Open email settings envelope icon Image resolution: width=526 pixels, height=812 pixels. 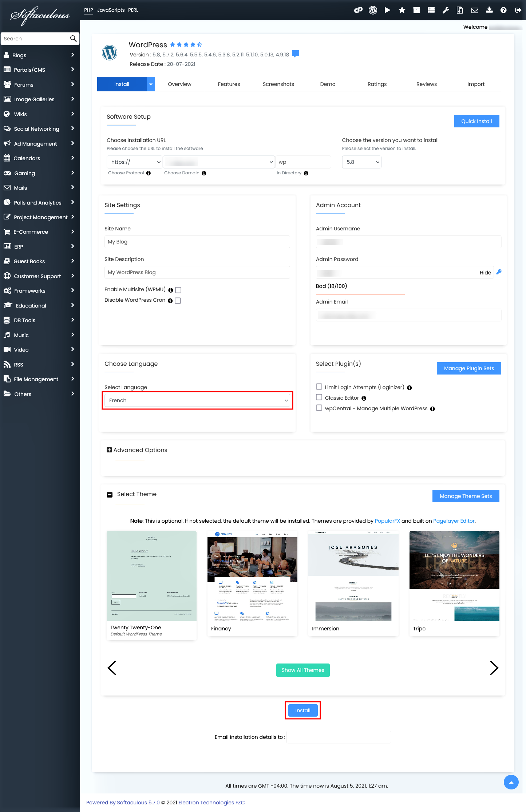click(475, 10)
